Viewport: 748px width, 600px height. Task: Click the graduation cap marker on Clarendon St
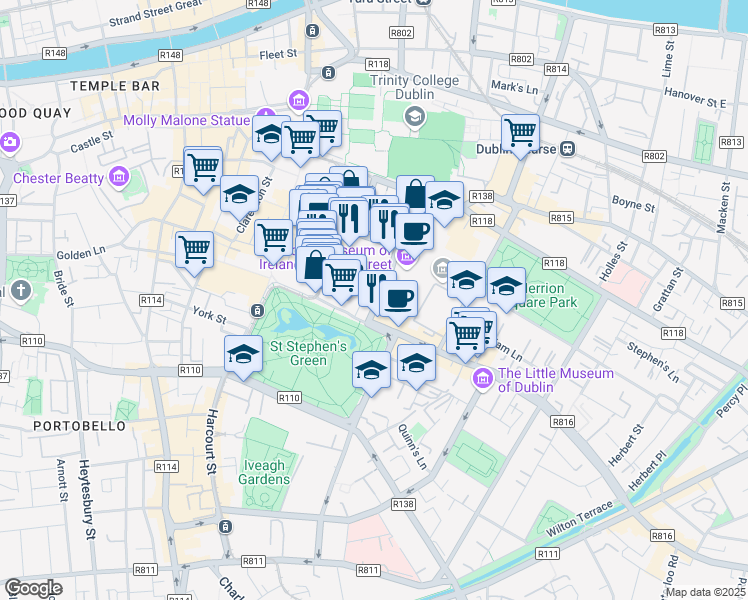(x=239, y=195)
